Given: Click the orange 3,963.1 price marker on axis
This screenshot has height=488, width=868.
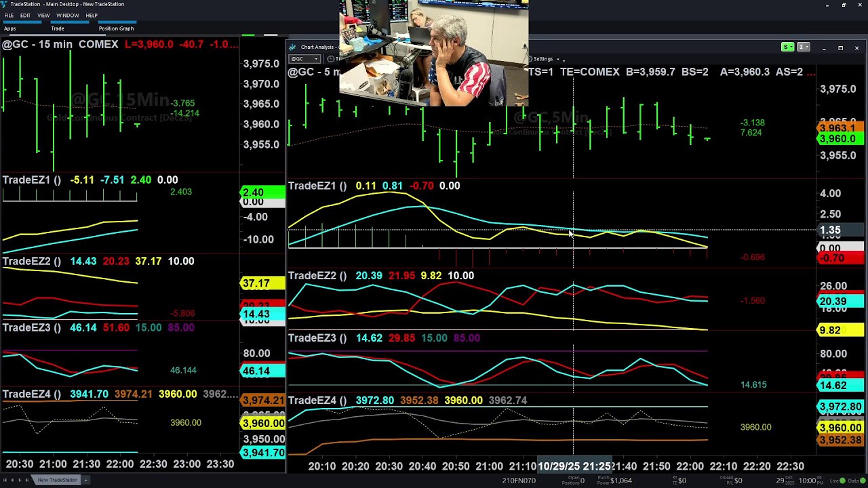Looking at the screenshot, I should 840,127.
